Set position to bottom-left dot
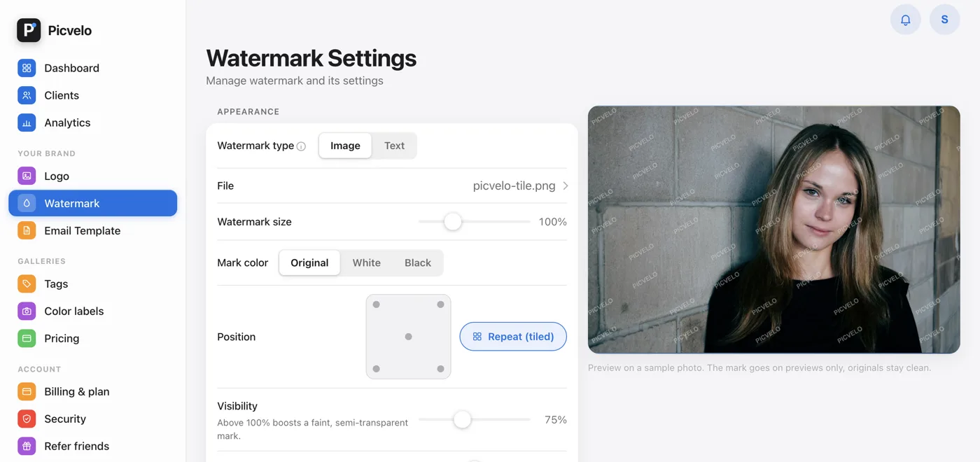This screenshot has height=462, width=980. coord(376,369)
